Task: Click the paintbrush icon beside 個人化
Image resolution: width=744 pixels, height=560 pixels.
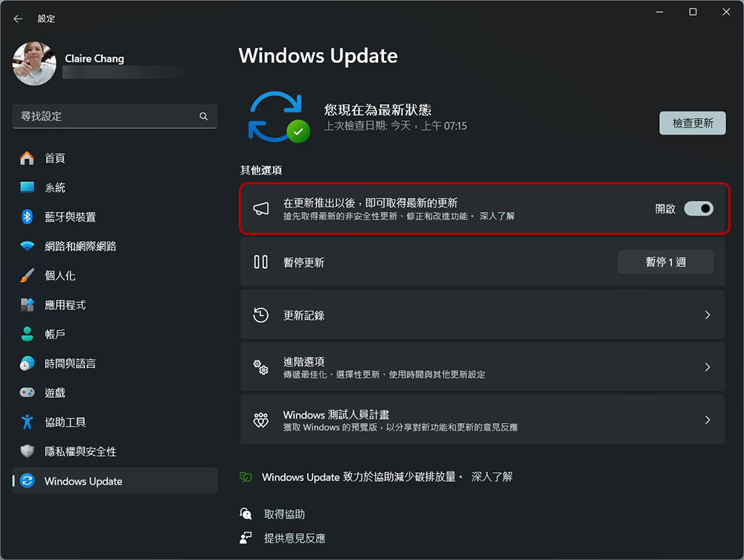Action: click(27, 275)
